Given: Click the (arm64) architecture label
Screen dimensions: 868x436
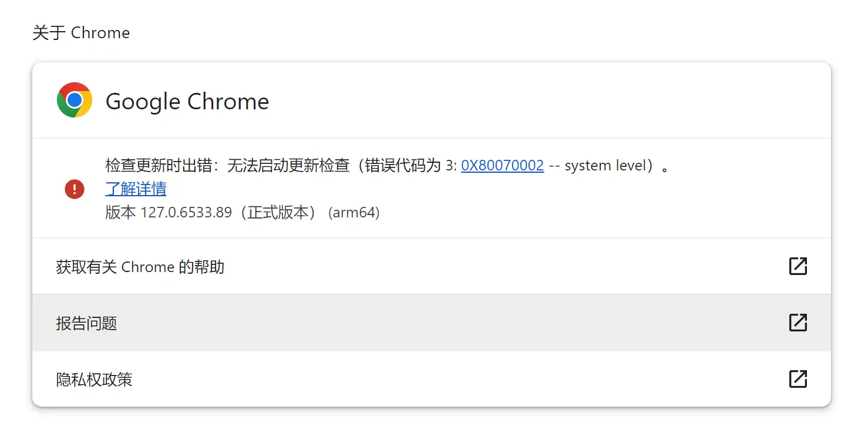Looking at the screenshot, I should click(x=354, y=212).
